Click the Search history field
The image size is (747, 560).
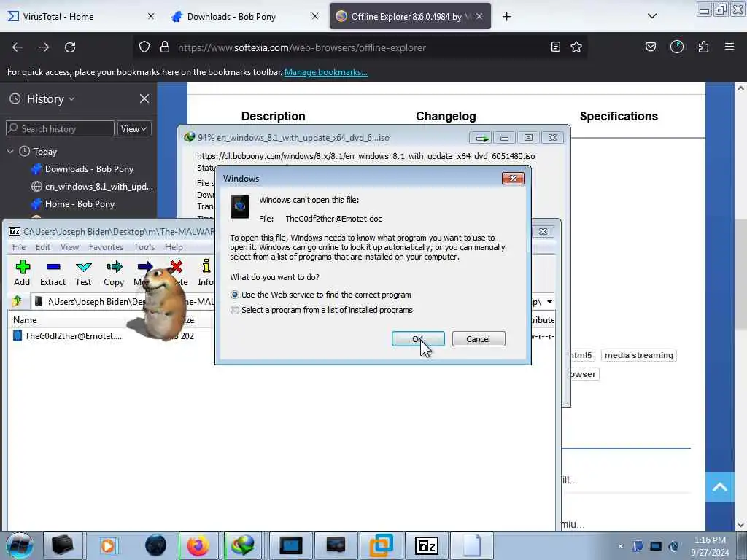[60, 128]
